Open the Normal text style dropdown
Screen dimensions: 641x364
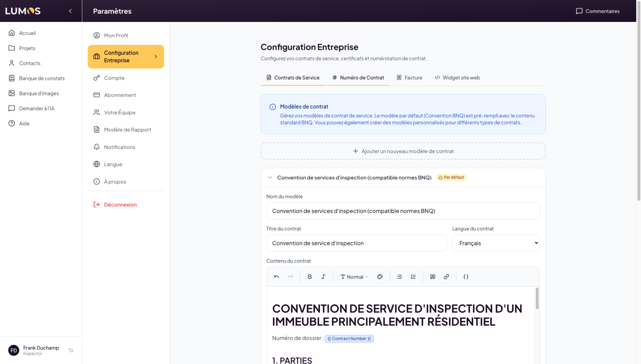354,277
